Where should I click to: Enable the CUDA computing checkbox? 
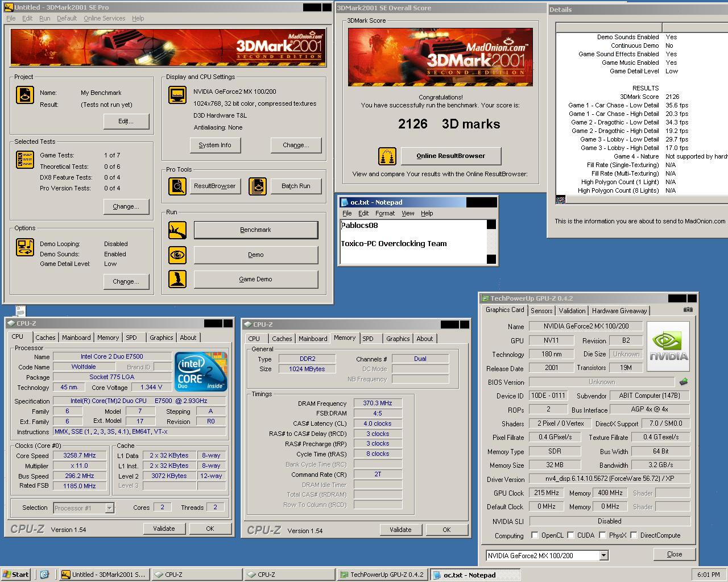click(x=570, y=535)
